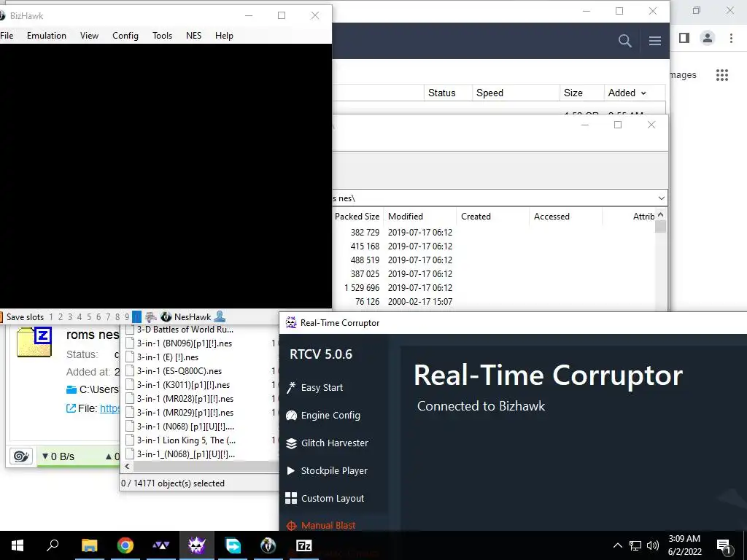Click the Chrome profile avatar icon

708,38
